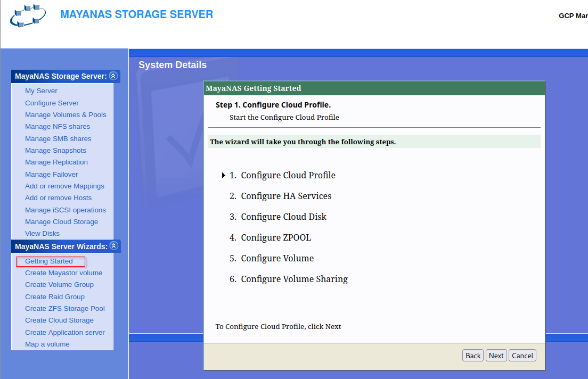The image size is (588, 379).
Task: Launch the Getting Started wizard link
Action: (x=49, y=261)
